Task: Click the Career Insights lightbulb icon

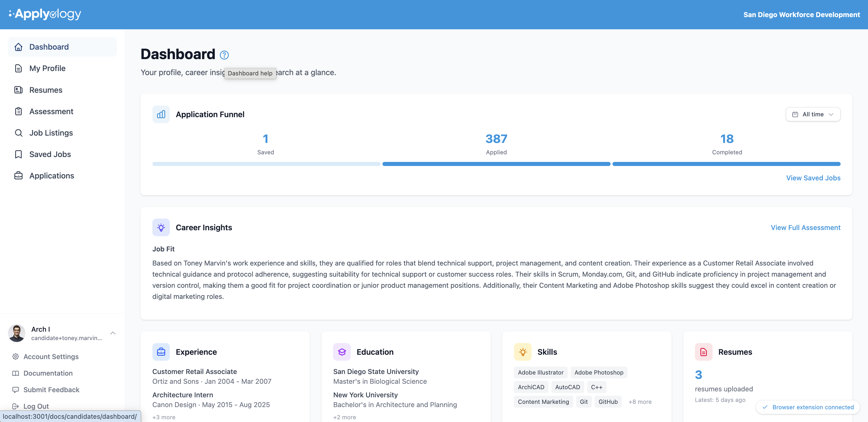Action: (161, 227)
